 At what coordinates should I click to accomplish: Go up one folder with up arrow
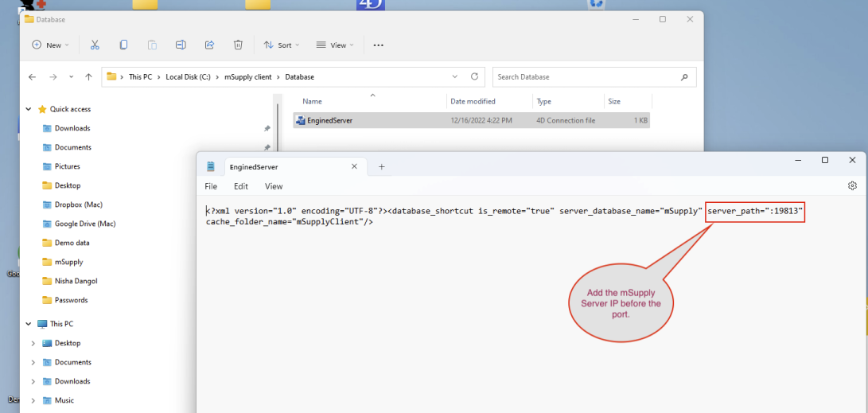coord(89,77)
